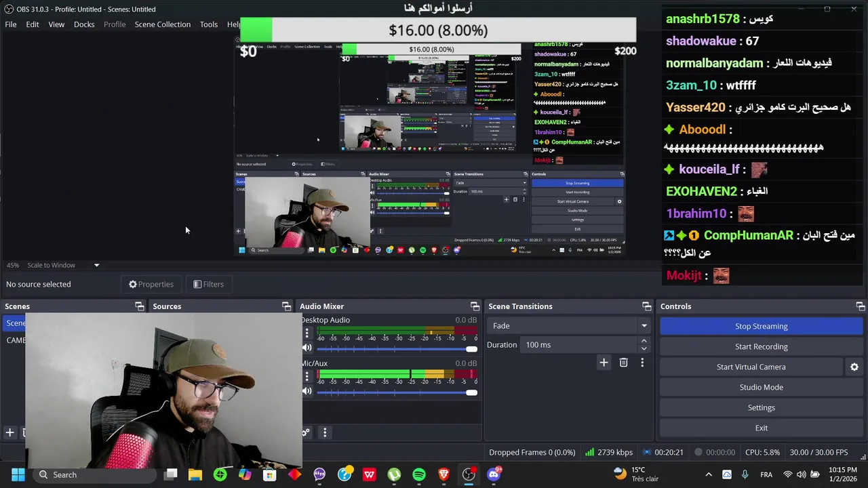
Task: Click the webcam overlay feed
Action: point(163,391)
